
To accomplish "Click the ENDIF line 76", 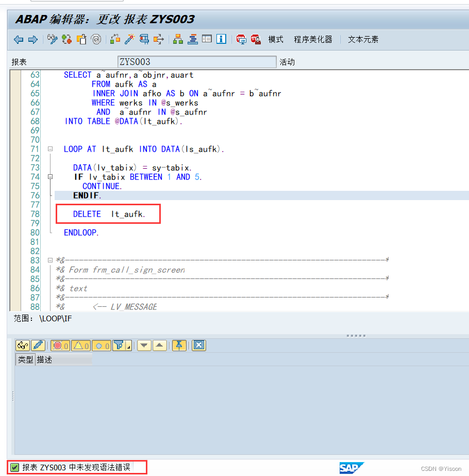I will click(x=87, y=195).
